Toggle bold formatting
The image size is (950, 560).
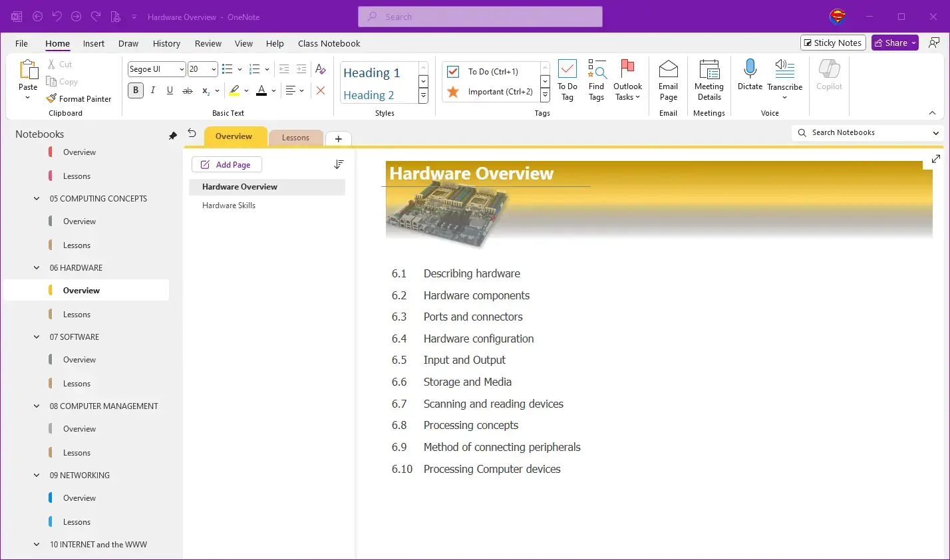coord(136,90)
